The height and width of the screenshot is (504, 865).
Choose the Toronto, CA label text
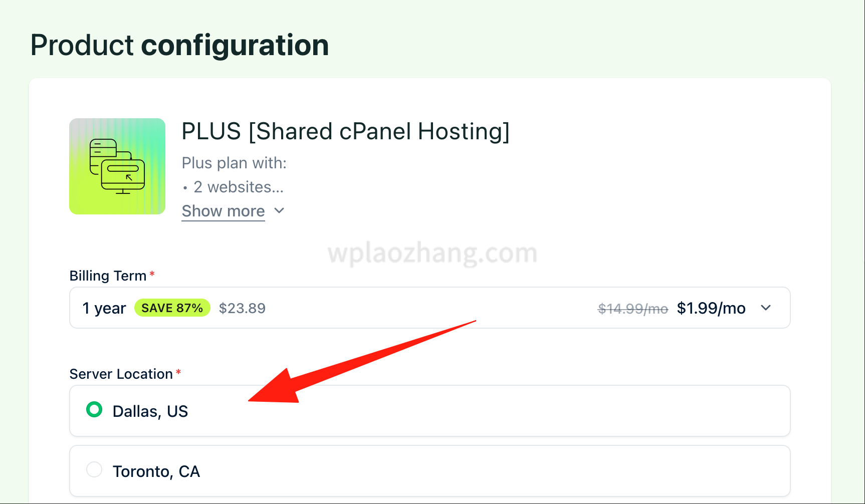(x=156, y=471)
